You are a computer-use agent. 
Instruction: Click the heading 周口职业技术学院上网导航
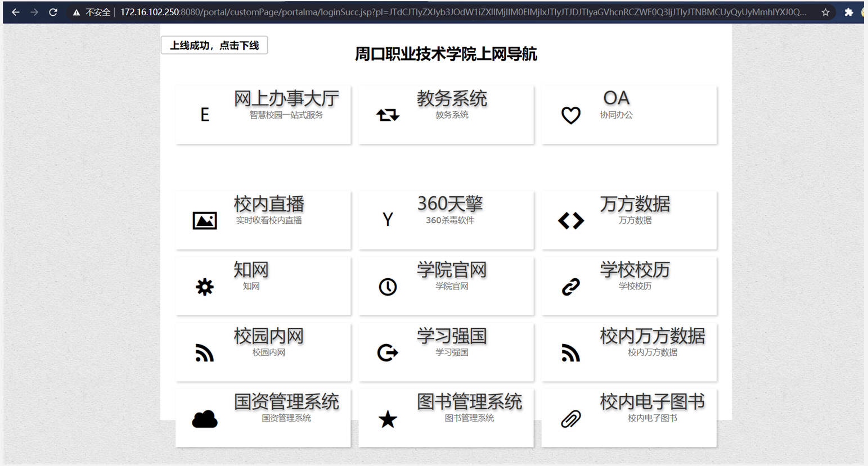point(446,55)
